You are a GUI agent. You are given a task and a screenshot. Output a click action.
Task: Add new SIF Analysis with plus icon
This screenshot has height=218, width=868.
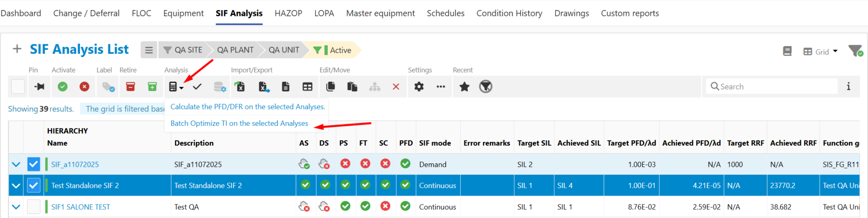point(17,49)
